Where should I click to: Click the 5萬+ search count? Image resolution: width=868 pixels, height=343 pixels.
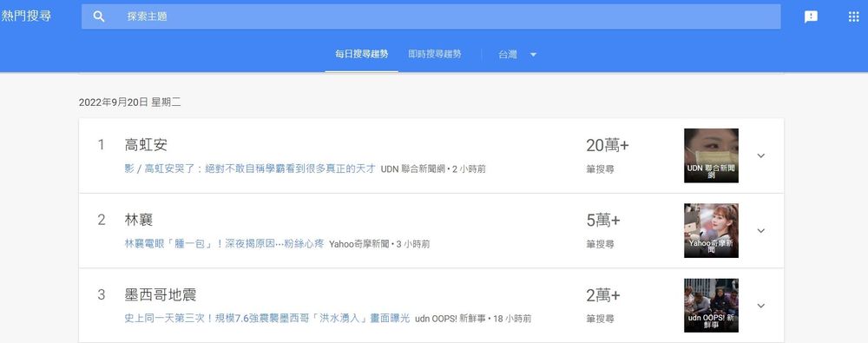click(x=603, y=221)
